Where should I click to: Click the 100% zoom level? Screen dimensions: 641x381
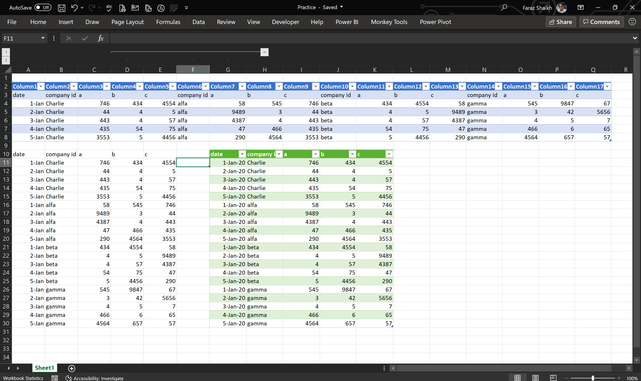tap(632, 378)
